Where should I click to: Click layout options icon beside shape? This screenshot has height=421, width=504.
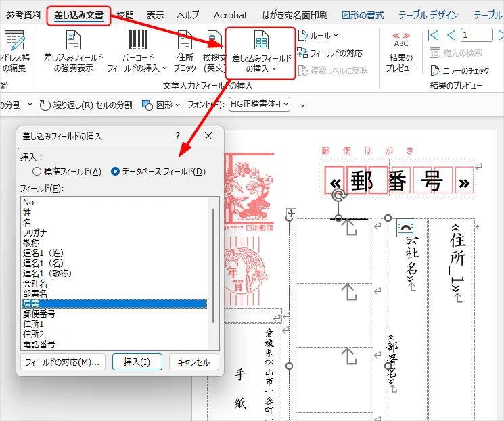tap(406, 228)
